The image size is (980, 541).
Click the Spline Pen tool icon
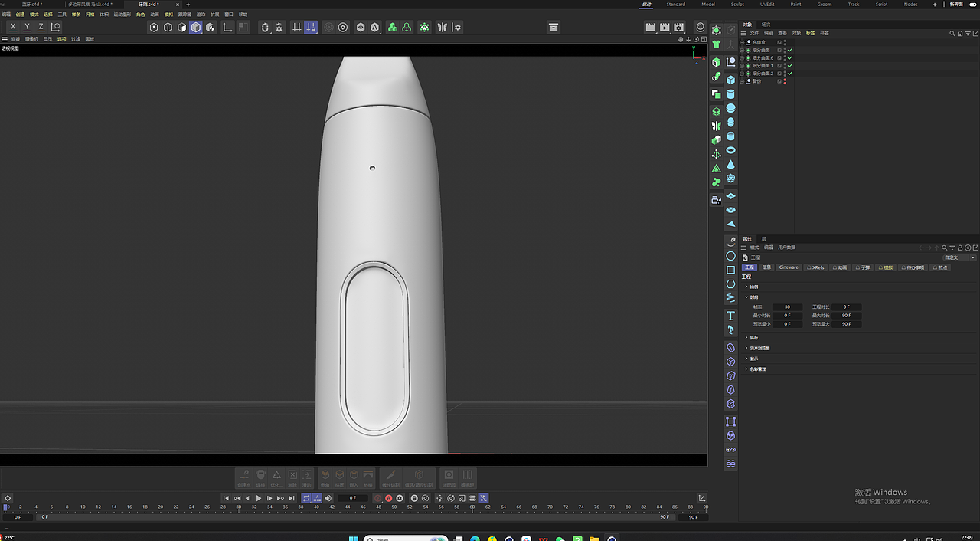730,241
